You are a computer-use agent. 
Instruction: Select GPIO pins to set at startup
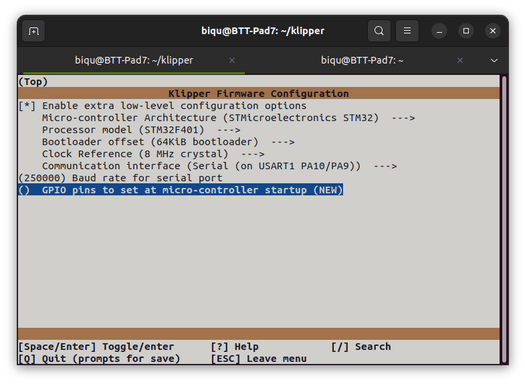pyautogui.click(x=181, y=190)
